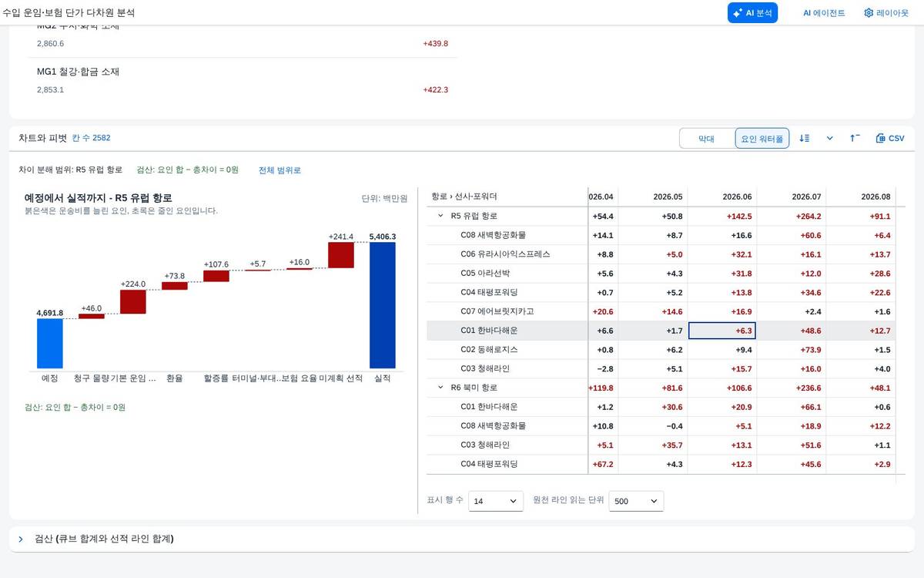Screen dimensions: 924x578
Task: Select the C08 새벽항공화물 row under R5 유럽 항로
Action: tap(661, 235)
